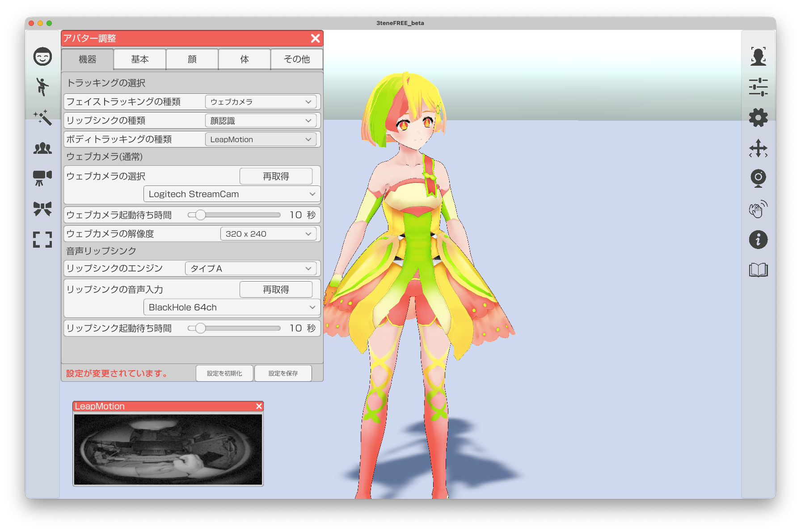
Task: Open the BlackHole 64ch audio input dropdown
Action: click(232, 308)
